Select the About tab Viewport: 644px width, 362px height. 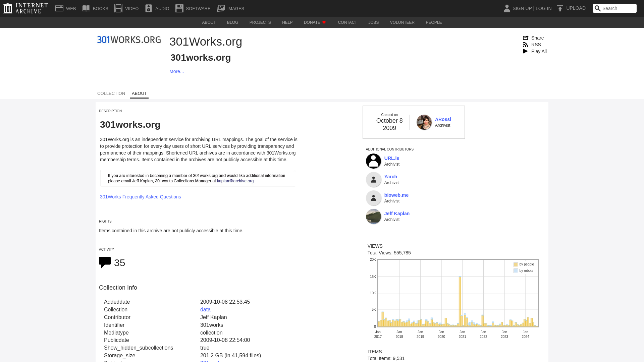pos(139,94)
